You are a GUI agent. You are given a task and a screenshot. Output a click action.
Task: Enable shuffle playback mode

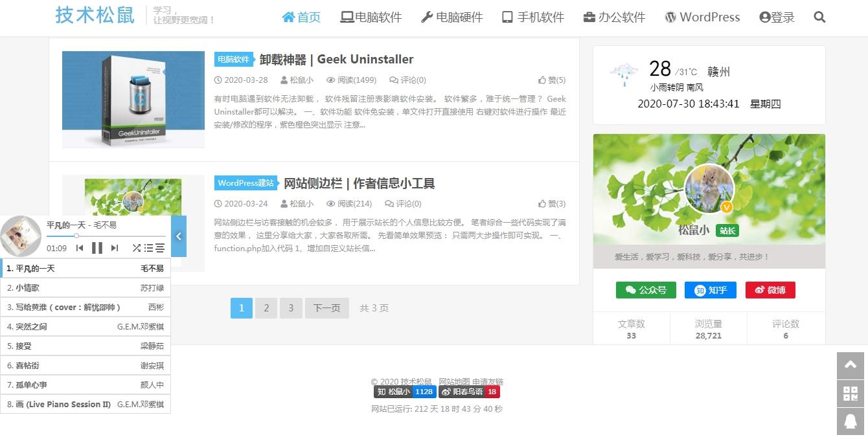[x=137, y=247]
